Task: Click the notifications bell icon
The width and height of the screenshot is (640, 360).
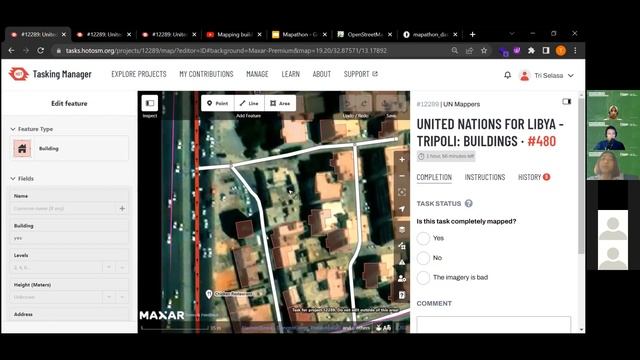Action: (x=507, y=75)
